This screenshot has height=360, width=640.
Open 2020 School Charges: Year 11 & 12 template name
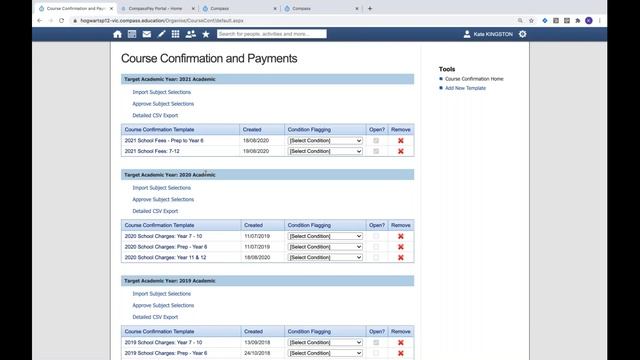[165, 258]
